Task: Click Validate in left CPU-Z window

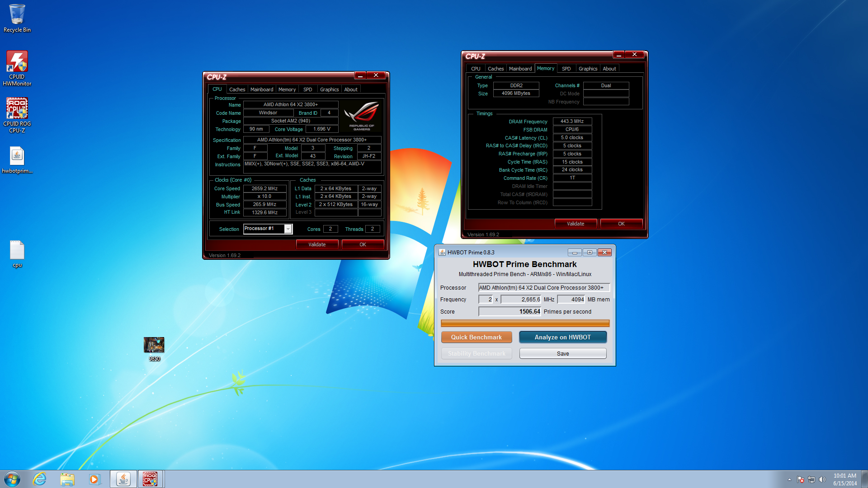Action: point(317,244)
